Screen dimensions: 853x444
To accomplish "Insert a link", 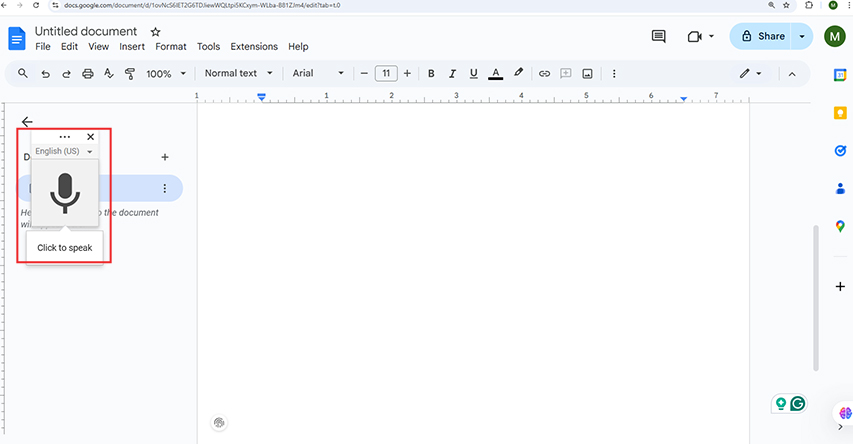I will pos(544,73).
